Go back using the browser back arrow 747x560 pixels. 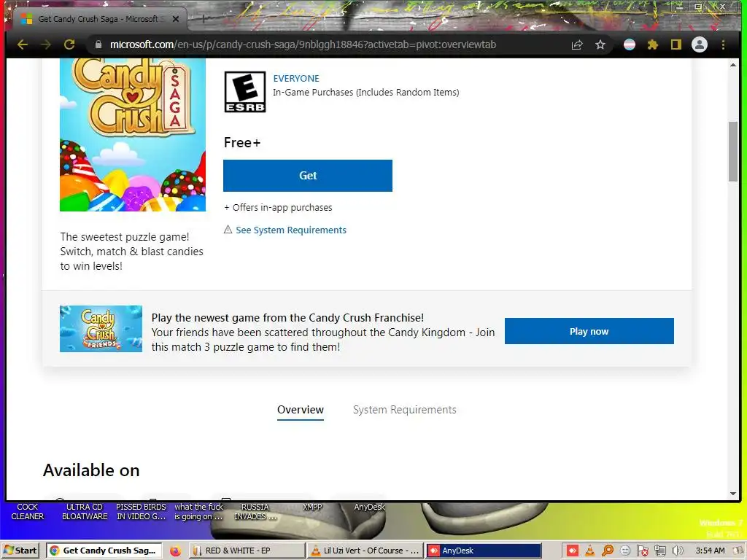[x=23, y=44]
